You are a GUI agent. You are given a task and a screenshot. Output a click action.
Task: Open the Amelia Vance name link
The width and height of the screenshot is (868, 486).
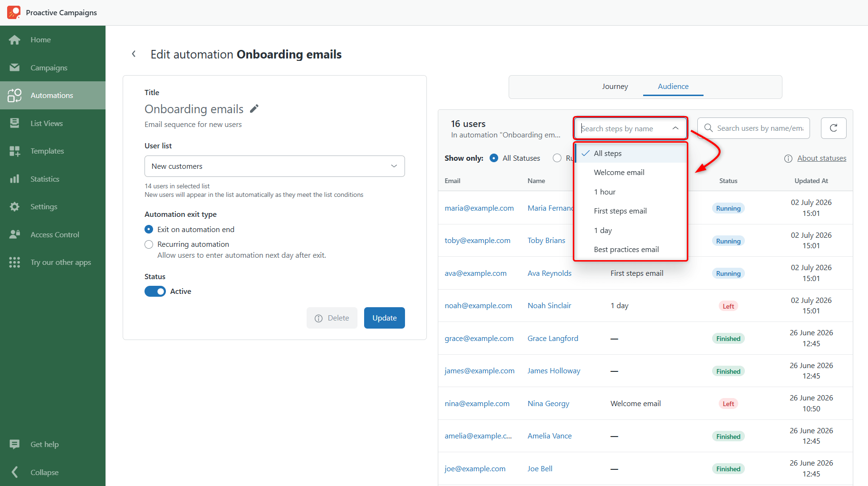coord(550,436)
